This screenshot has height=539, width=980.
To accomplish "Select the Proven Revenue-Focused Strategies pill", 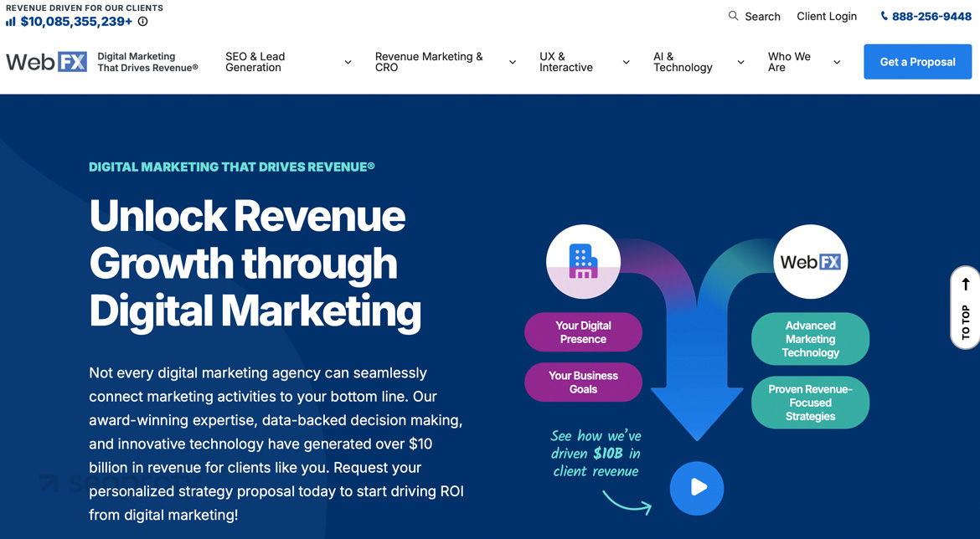I will click(x=810, y=403).
